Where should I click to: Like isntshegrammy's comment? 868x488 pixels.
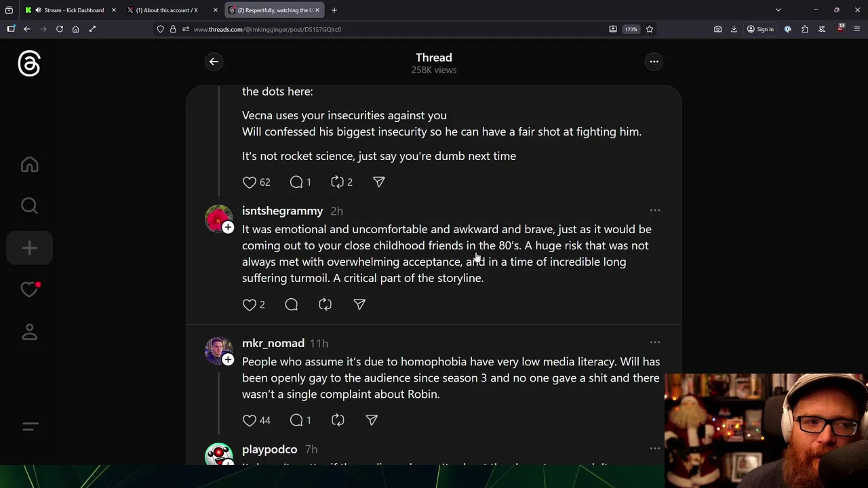coord(250,305)
